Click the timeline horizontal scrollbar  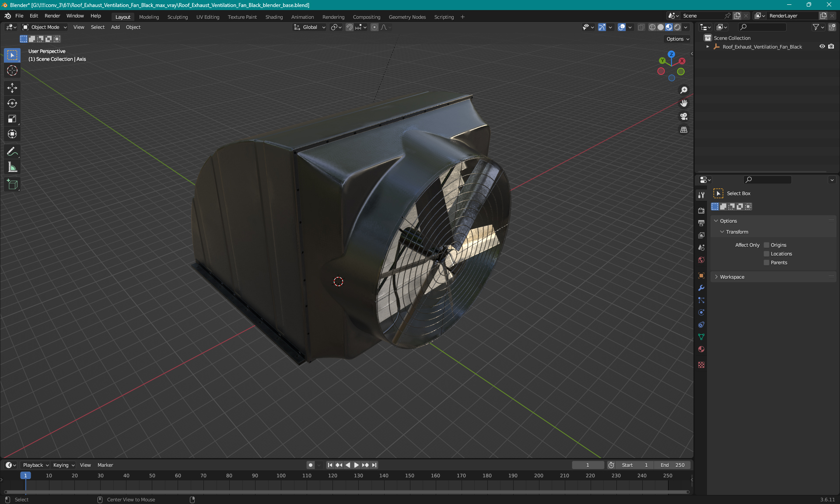[346, 492]
